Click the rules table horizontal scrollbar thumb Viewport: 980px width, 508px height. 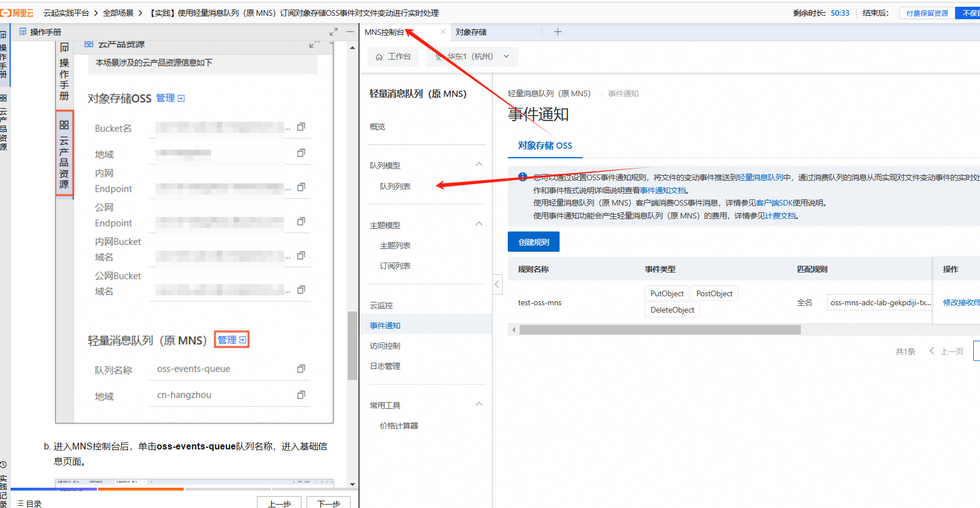pyautogui.click(x=660, y=329)
